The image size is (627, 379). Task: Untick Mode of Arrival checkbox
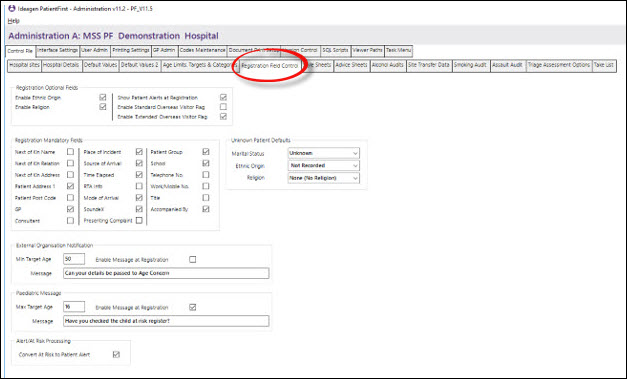(x=139, y=197)
